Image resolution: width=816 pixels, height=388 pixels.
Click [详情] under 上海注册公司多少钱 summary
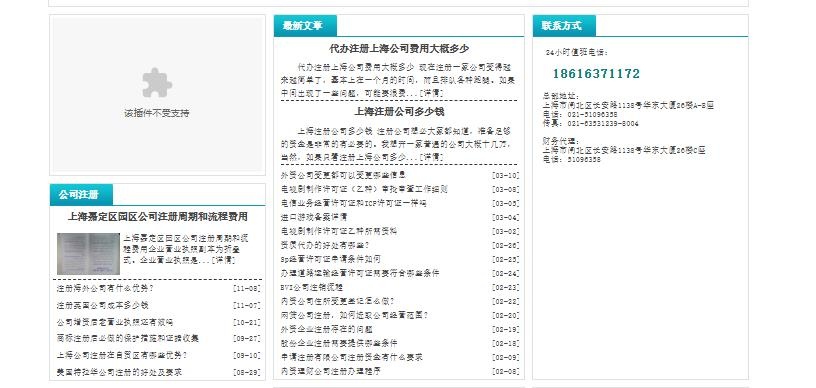[431, 157]
